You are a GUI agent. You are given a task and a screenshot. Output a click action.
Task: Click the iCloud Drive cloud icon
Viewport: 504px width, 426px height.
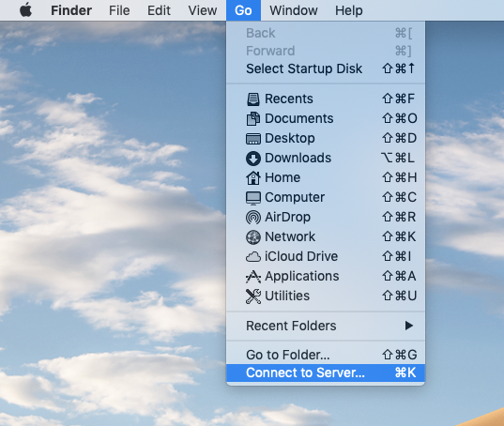(x=253, y=257)
